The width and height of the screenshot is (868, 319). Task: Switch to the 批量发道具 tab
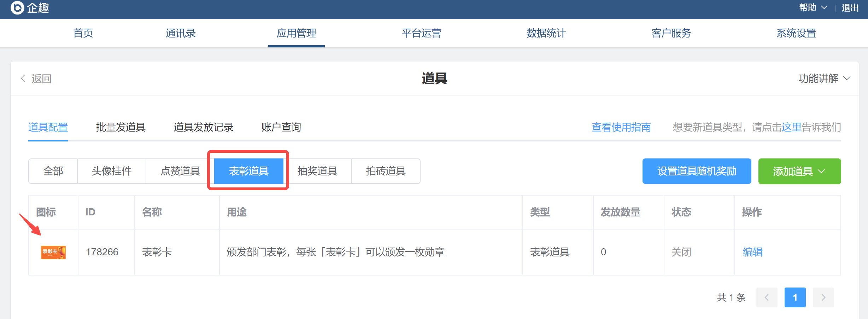point(121,127)
